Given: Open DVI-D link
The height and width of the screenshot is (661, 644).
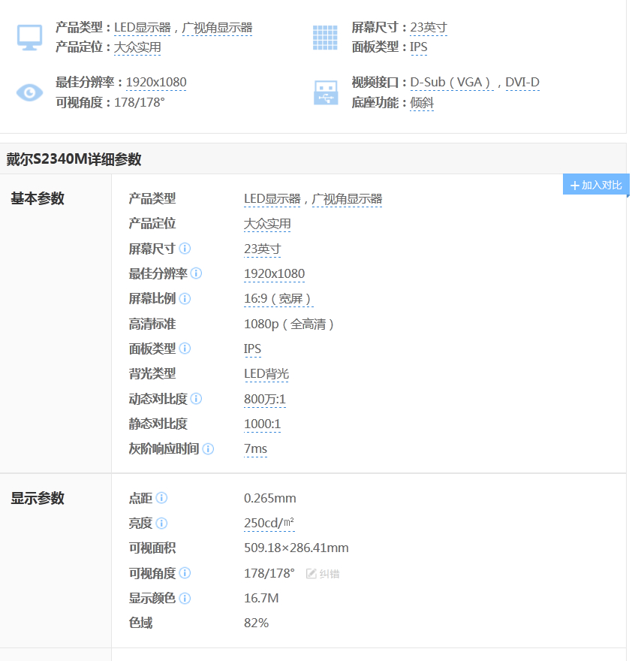Looking at the screenshot, I should click(522, 82).
